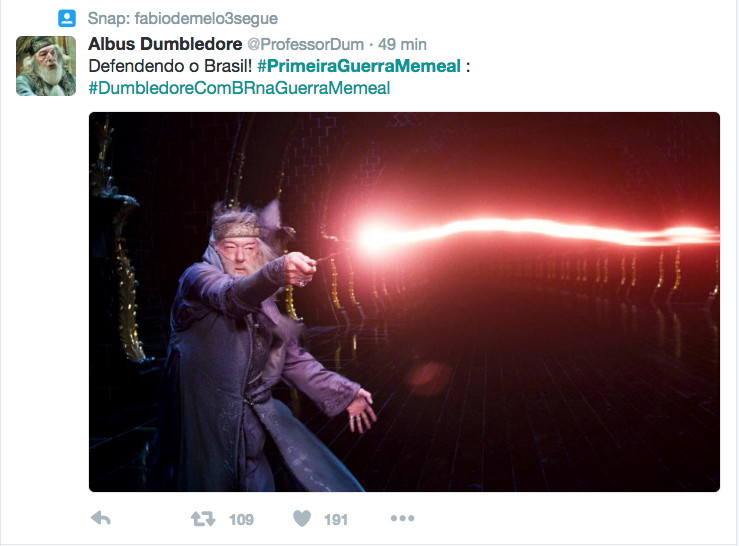View the 109 retweets count
The width and height of the screenshot is (739, 546).
(x=241, y=520)
